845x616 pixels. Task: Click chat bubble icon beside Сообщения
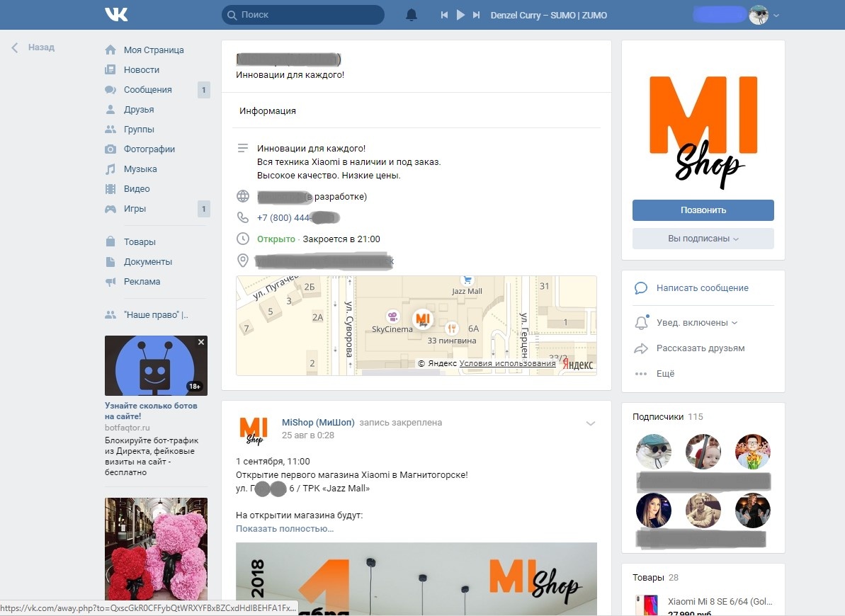click(110, 90)
